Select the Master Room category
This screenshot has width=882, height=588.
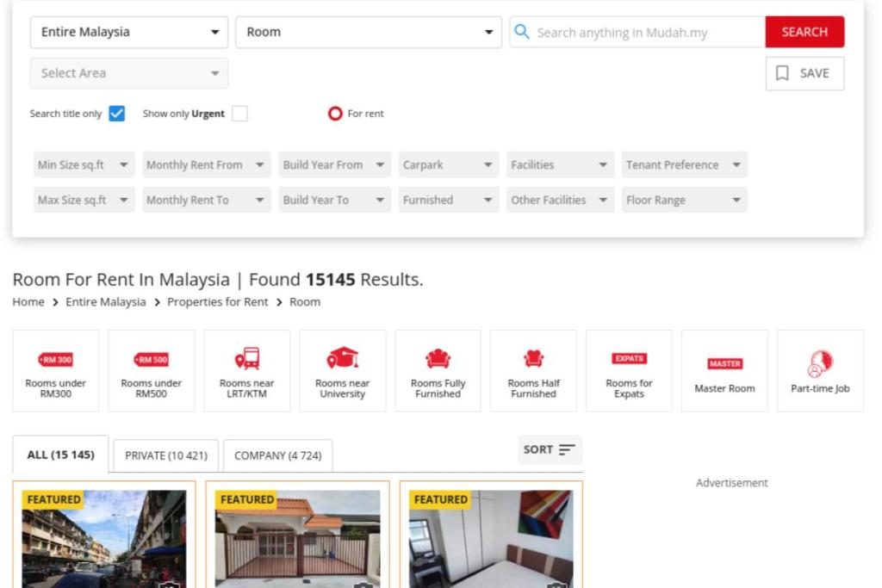724,370
